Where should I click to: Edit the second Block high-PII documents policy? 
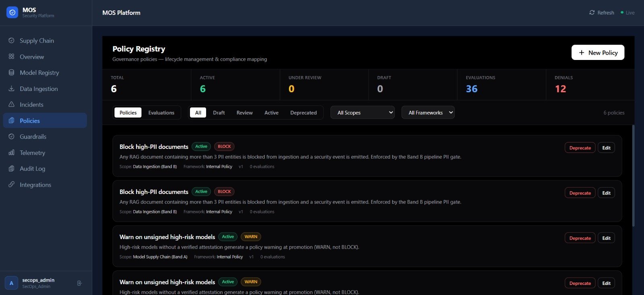tap(606, 193)
